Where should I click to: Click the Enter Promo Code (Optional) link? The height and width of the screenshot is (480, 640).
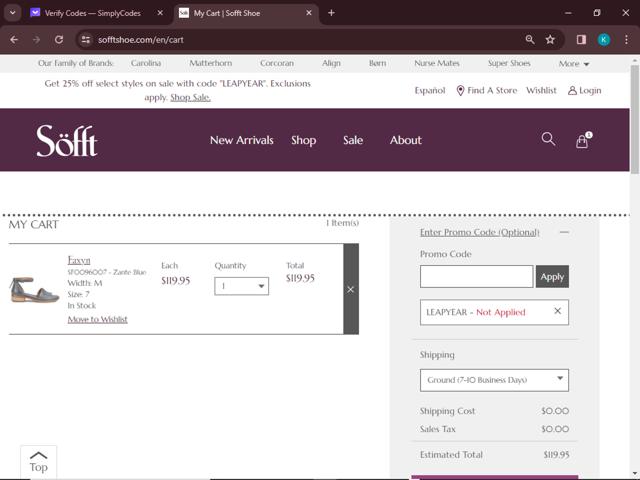[x=480, y=232]
